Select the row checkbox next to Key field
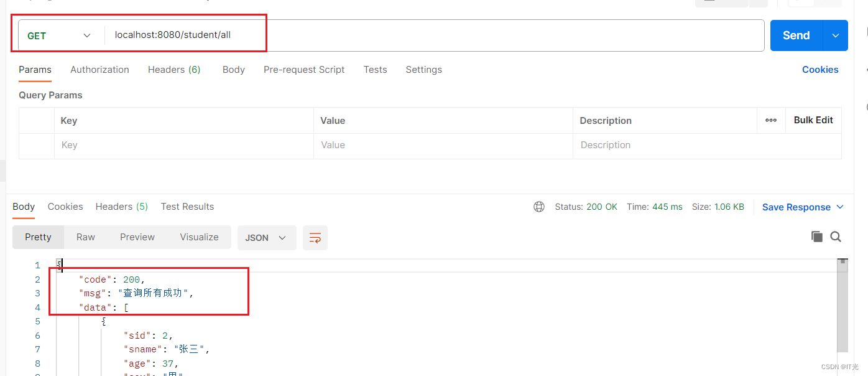The height and width of the screenshot is (376, 868). pos(37,145)
